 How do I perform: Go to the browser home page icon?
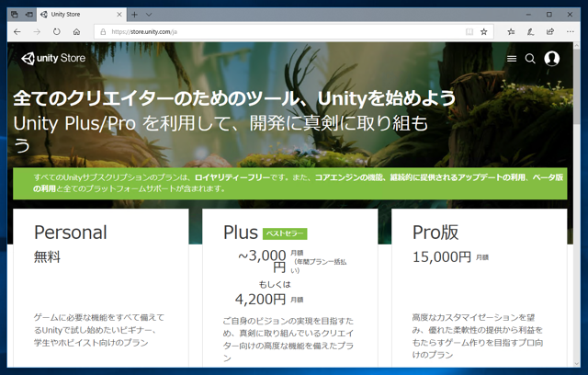[x=76, y=32]
